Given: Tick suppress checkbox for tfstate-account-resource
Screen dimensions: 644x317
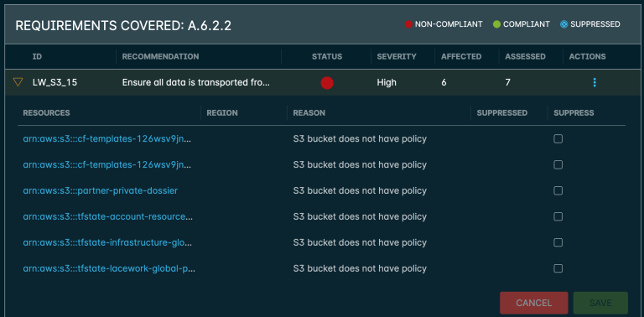Looking at the screenshot, I should tap(558, 216).
